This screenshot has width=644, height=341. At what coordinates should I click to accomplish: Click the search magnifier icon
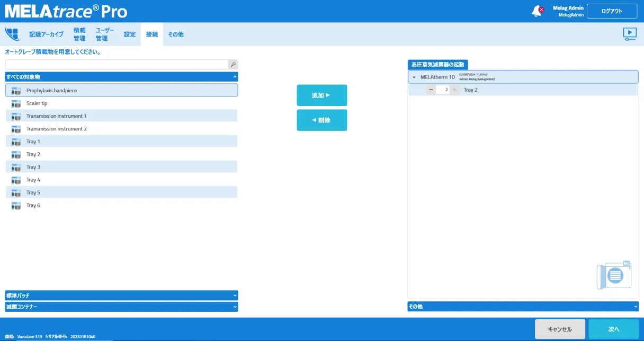(x=233, y=64)
